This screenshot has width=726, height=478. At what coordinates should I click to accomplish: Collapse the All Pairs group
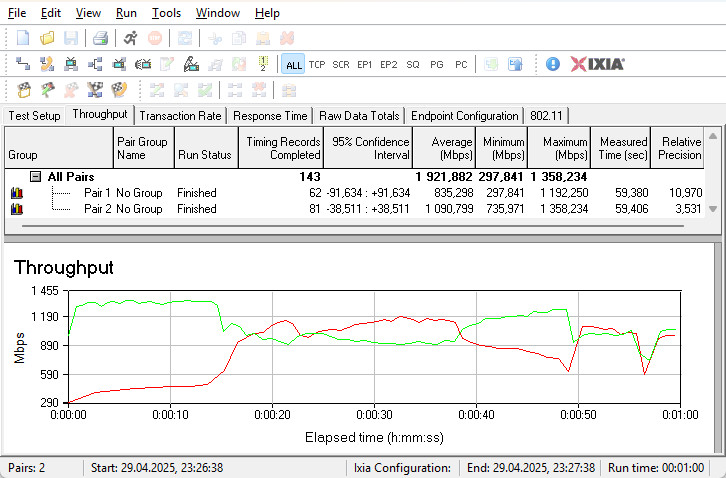(x=35, y=176)
